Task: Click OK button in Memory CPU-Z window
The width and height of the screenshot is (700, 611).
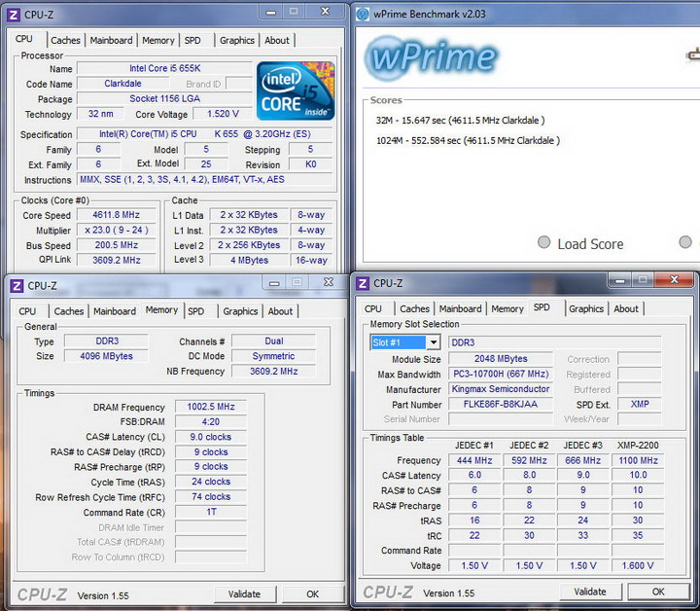Action: [312, 594]
